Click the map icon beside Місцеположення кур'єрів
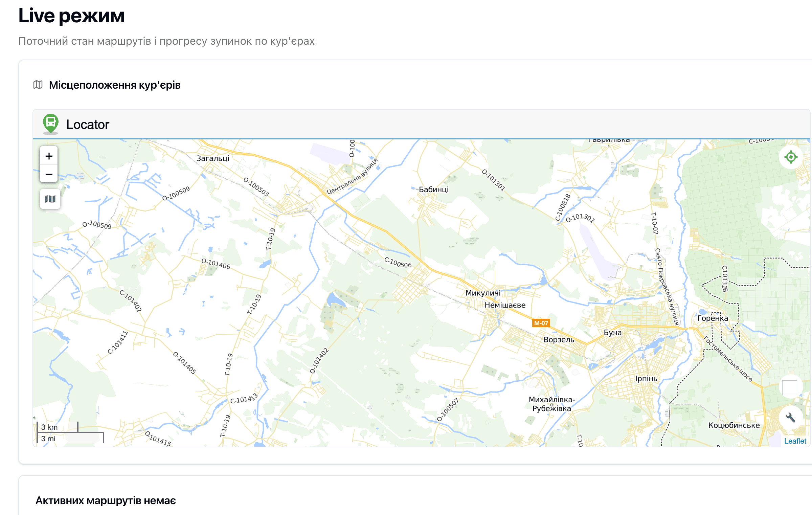 (38, 85)
